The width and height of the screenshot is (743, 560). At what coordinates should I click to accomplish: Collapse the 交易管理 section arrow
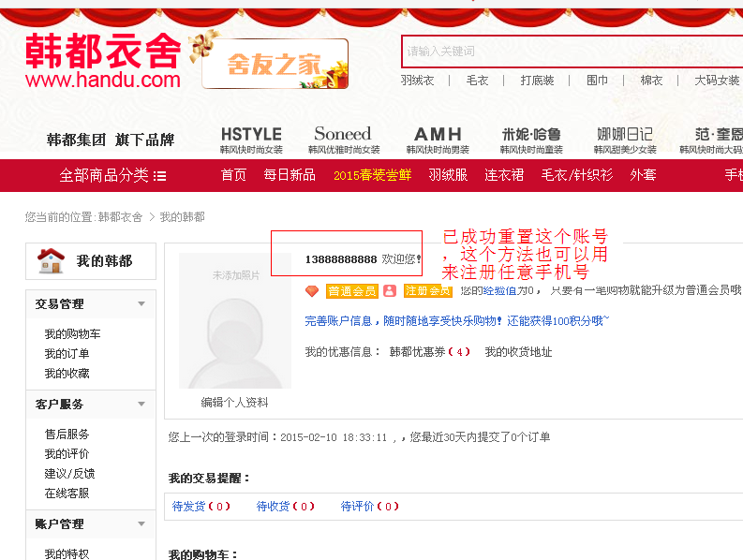pyautogui.click(x=141, y=303)
